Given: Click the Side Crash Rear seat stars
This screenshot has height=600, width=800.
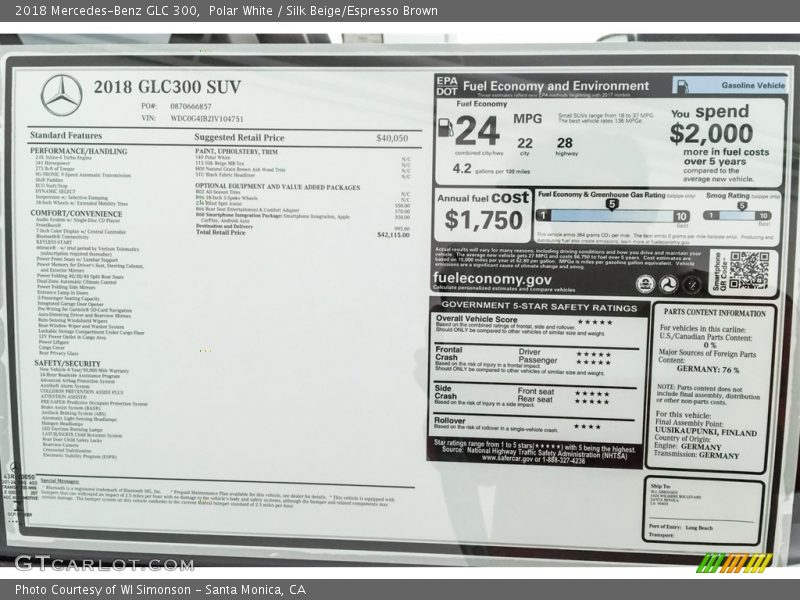Looking at the screenshot, I should point(592,402).
